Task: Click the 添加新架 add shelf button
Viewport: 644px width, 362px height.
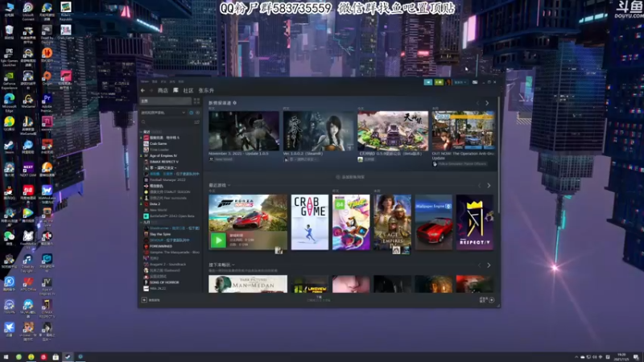Action: click(x=350, y=177)
